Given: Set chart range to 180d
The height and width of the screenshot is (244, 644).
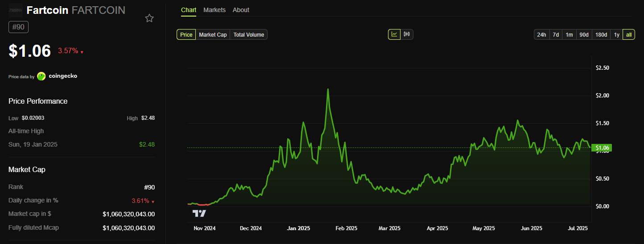Looking at the screenshot, I should coord(601,34).
